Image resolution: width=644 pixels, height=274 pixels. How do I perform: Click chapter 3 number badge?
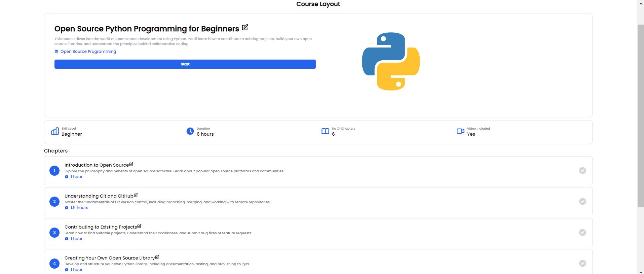pos(54,233)
